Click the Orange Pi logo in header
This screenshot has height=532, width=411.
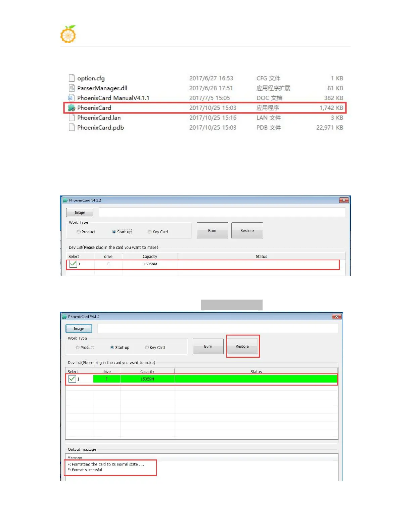[68, 34]
